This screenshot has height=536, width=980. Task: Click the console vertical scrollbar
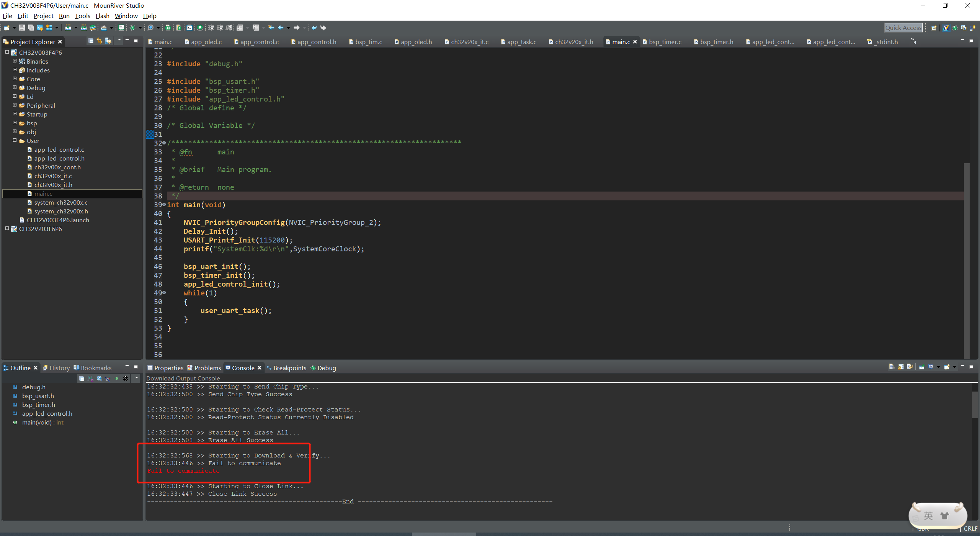974,404
